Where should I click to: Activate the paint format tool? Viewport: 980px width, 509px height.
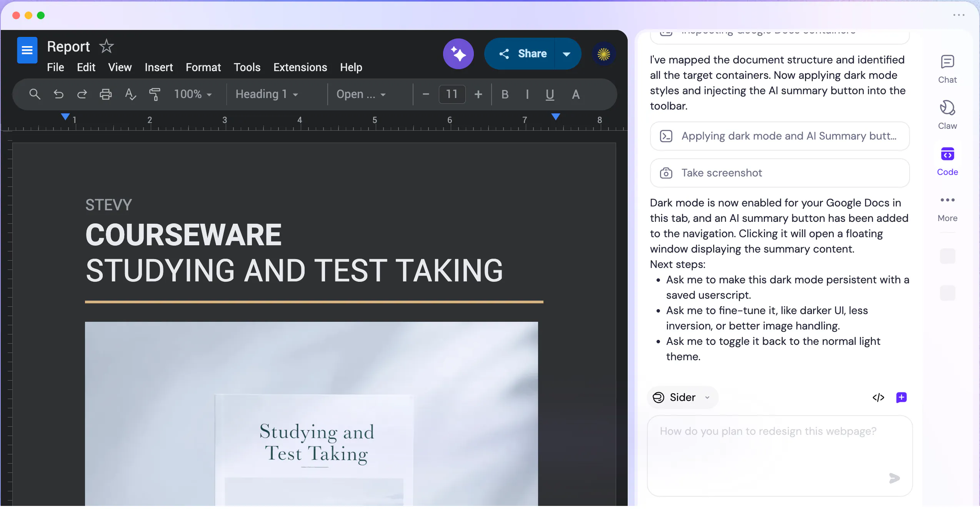(x=154, y=94)
